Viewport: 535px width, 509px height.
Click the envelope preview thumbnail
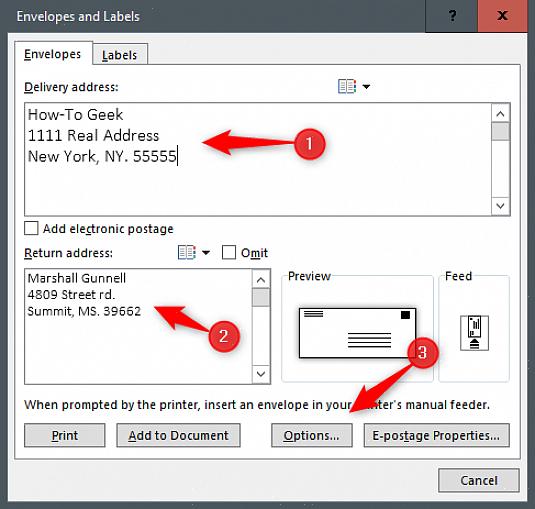pyautogui.click(x=357, y=333)
